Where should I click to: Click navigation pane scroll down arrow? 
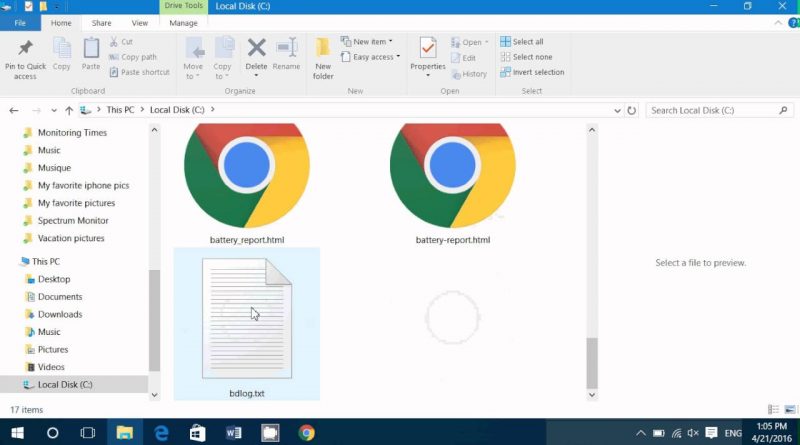[x=155, y=394]
